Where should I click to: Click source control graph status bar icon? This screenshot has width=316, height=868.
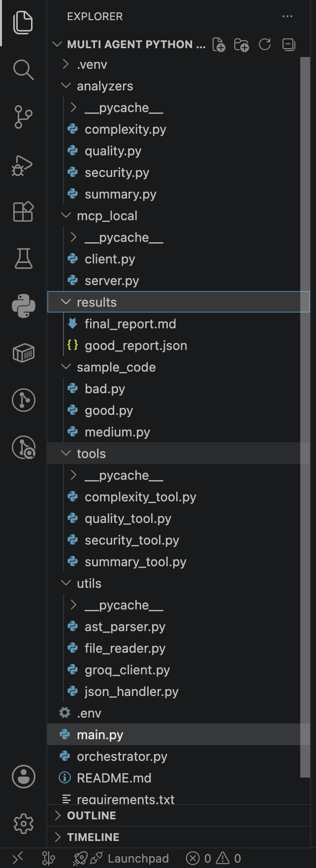(x=48, y=858)
